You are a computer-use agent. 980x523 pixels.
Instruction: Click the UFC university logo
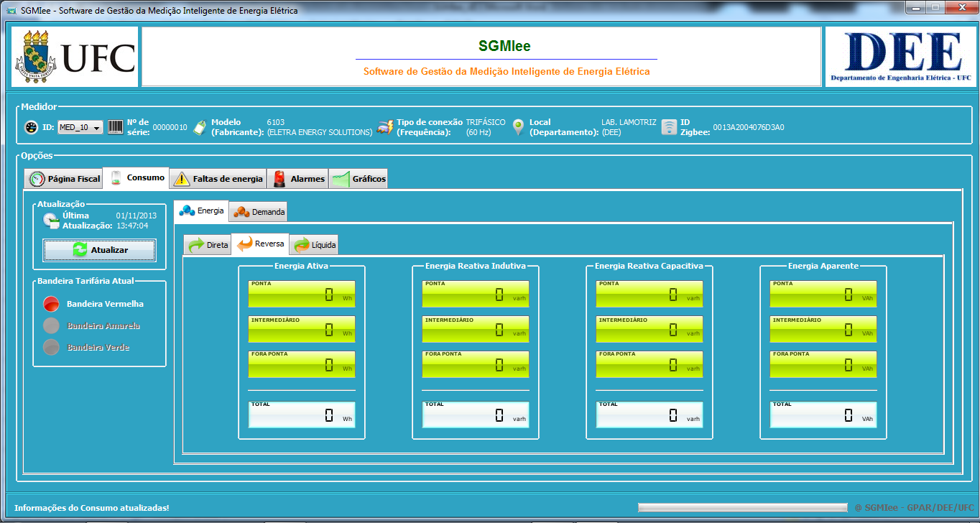tap(75, 57)
